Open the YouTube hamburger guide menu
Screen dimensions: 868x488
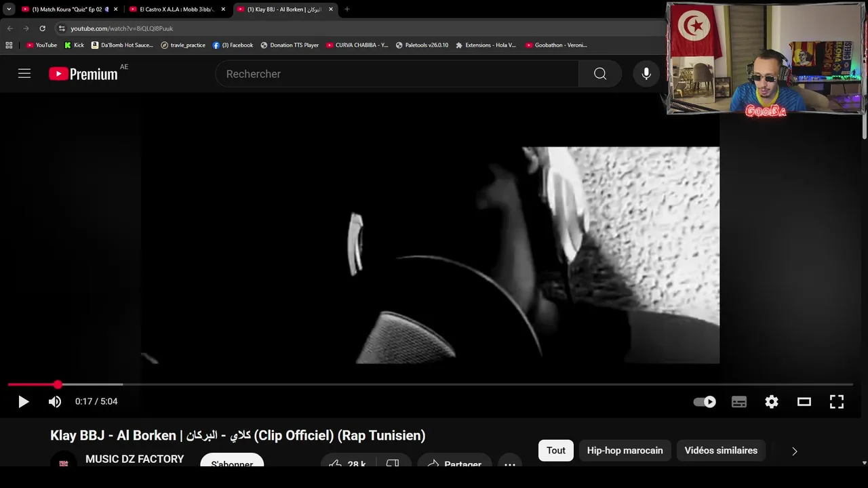[24, 74]
